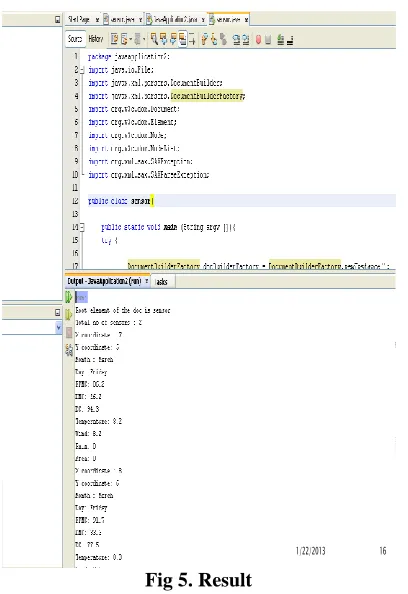Click line number 12 in the gutter
This screenshot has width=408, height=594.
coord(75,201)
